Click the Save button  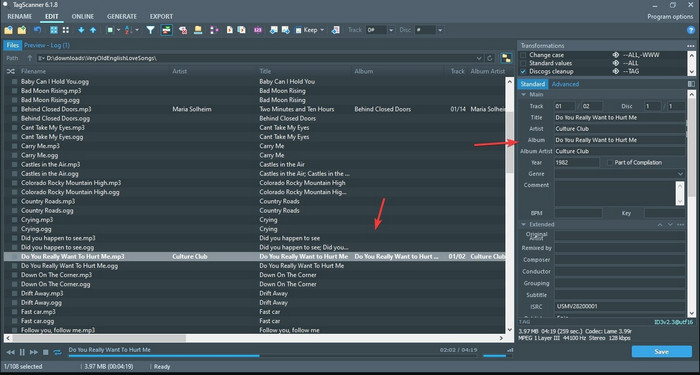[x=662, y=351]
